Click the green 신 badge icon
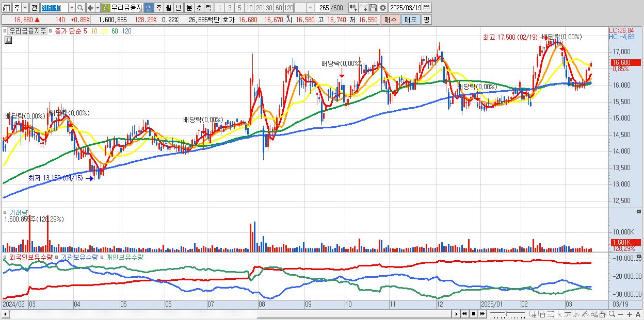The height and width of the screenshot is (320, 644). (106, 8)
